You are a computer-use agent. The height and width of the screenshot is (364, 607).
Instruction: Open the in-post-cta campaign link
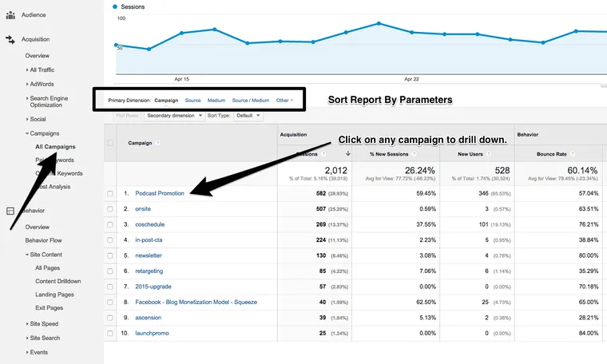[x=149, y=239]
